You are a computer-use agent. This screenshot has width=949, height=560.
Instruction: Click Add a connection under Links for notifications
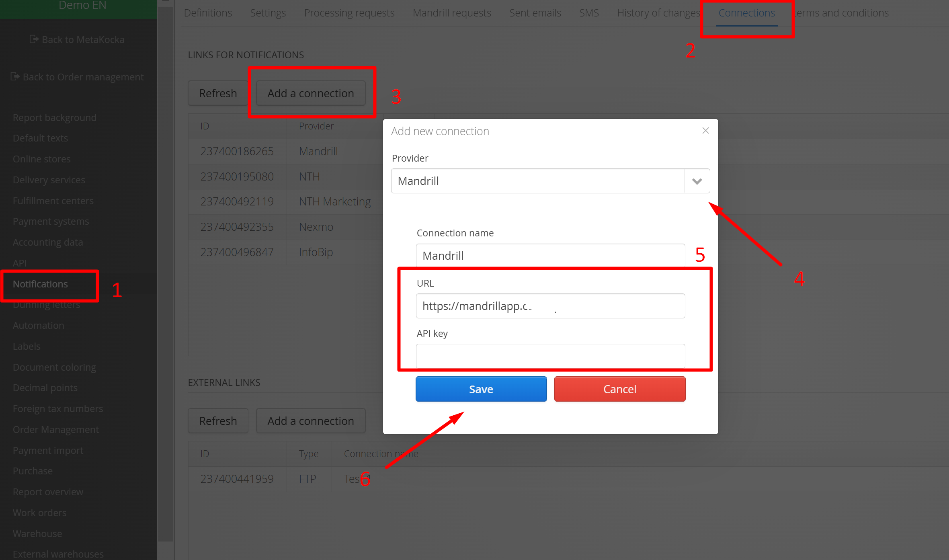coord(311,93)
